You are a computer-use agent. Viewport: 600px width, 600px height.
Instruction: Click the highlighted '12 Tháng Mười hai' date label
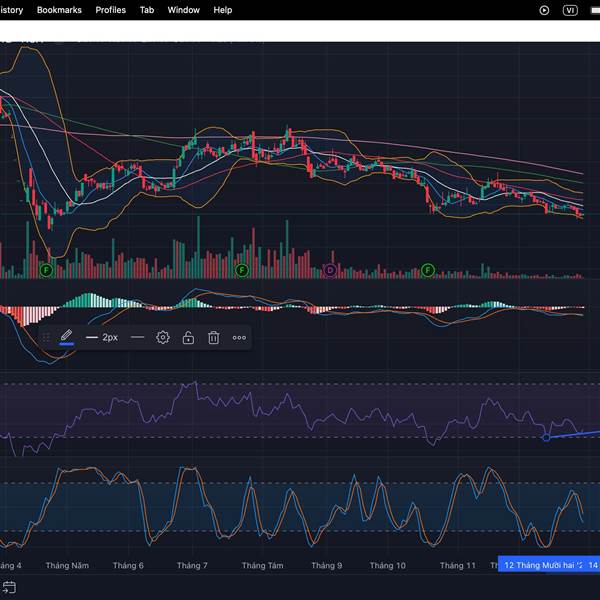point(543,565)
